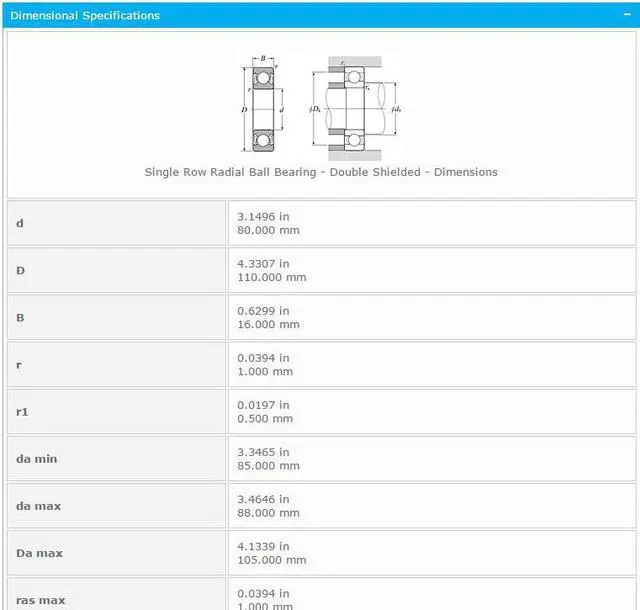Click the 'da max' row label
The image size is (640, 610).
38,505
